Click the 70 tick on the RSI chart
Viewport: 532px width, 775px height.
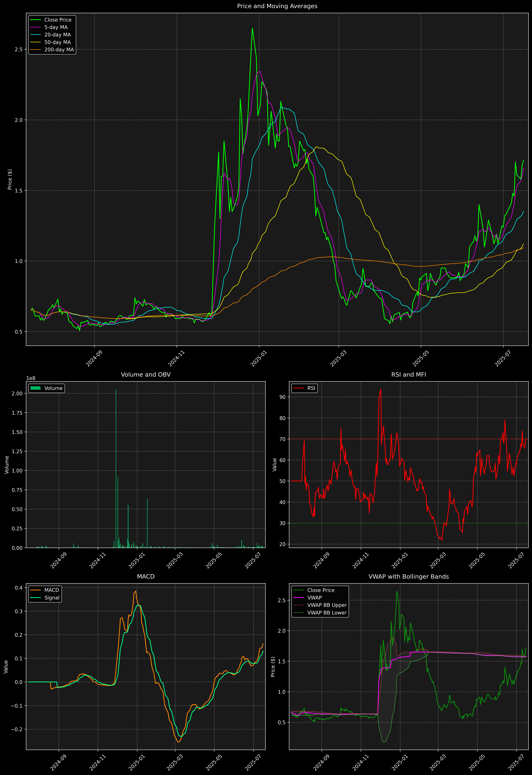point(283,439)
